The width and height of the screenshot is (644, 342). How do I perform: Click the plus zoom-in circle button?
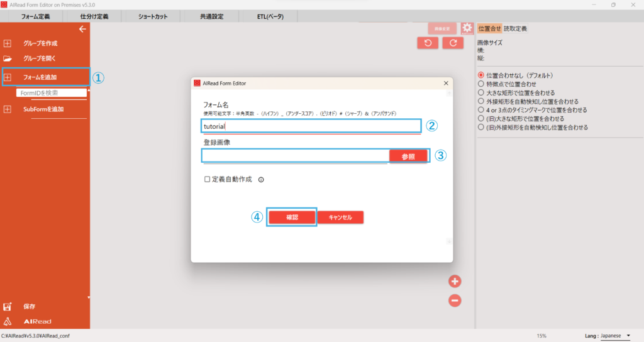(455, 281)
